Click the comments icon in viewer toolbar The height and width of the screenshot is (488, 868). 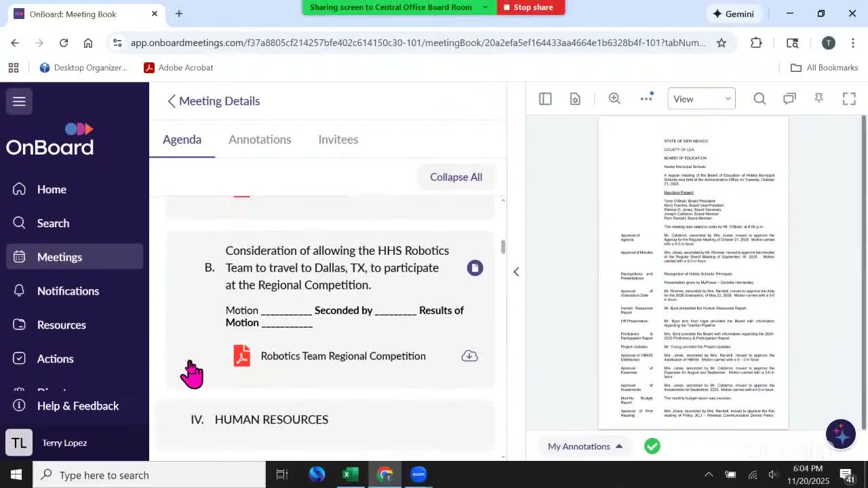click(789, 99)
